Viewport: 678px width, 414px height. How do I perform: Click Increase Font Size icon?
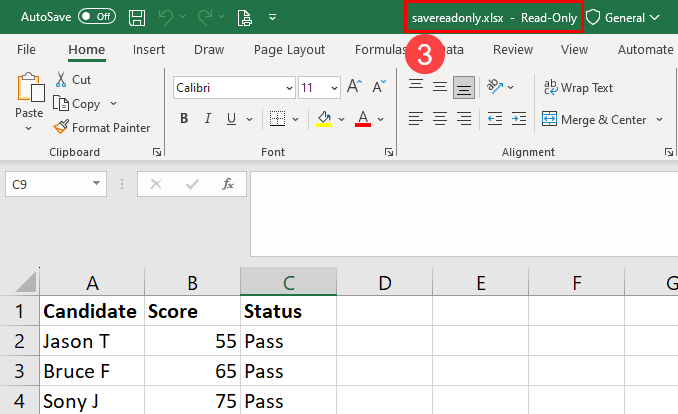[x=355, y=87]
